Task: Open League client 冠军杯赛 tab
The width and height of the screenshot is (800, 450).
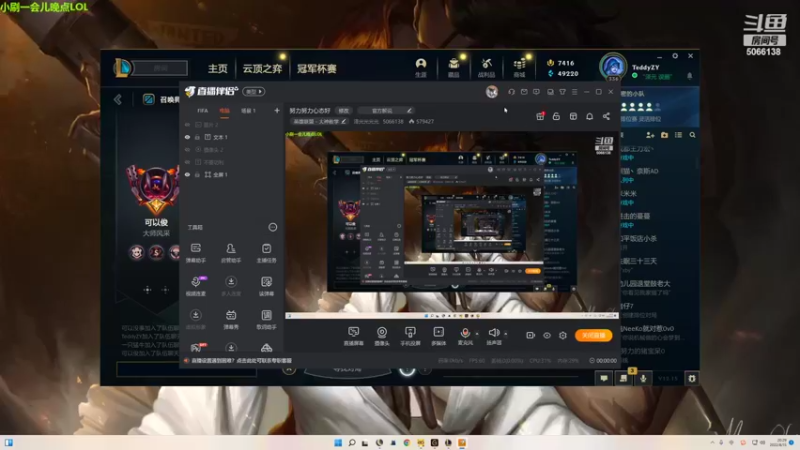Action: point(317,68)
